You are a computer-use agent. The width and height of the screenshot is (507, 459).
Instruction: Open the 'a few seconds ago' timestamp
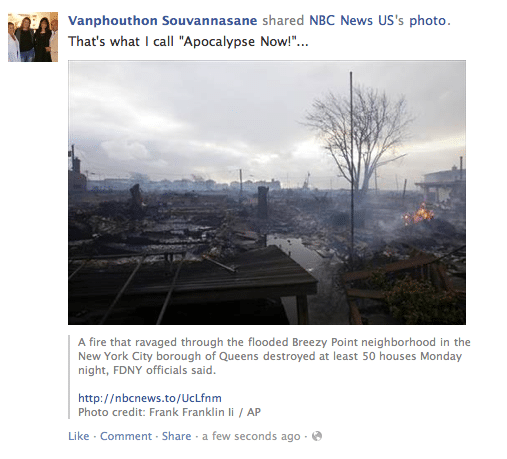251,436
